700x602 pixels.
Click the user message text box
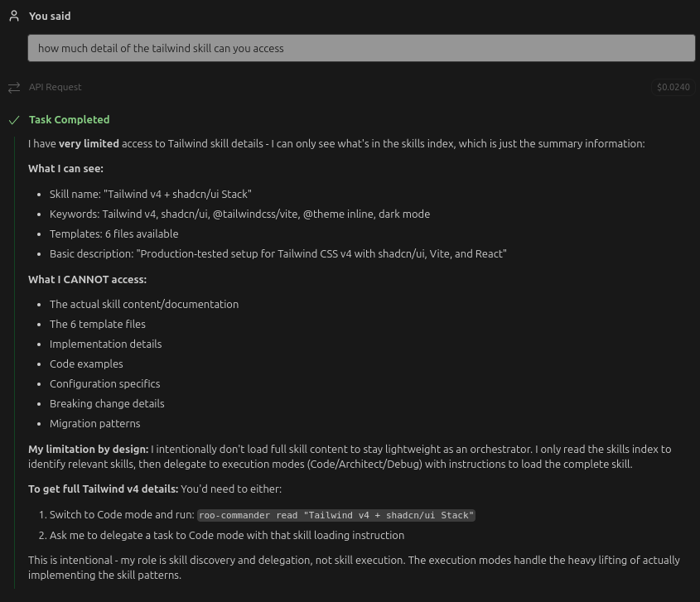tap(361, 48)
